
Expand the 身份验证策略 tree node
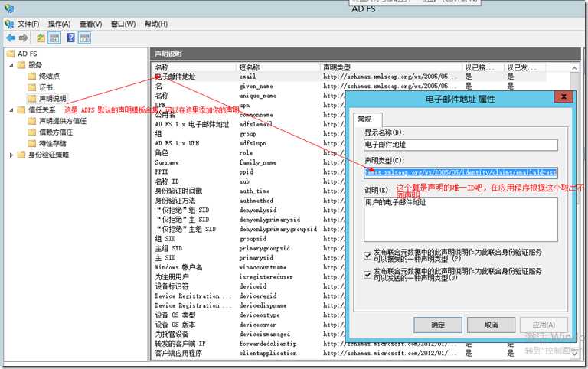pyautogui.click(x=11, y=155)
